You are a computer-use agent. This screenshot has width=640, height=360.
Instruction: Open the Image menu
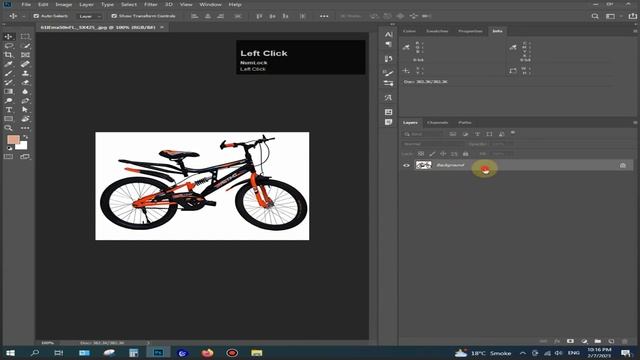(x=64, y=4)
